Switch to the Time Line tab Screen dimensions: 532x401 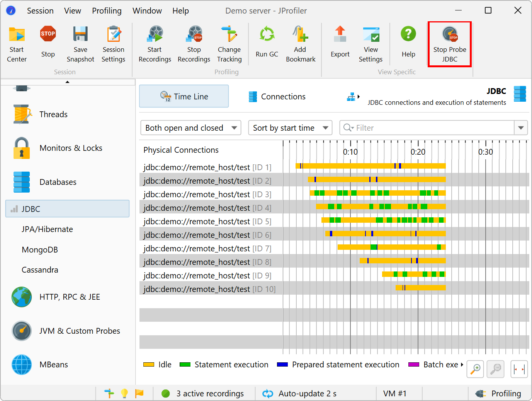pos(184,96)
